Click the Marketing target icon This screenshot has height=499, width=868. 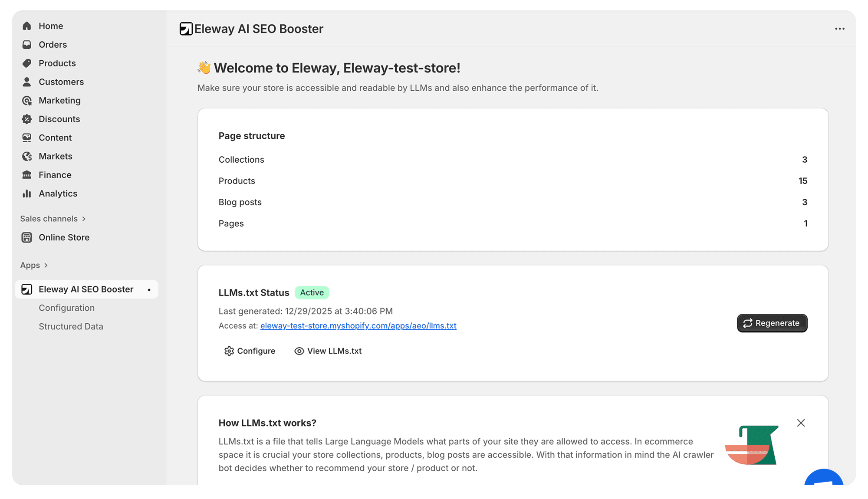point(27,101)
